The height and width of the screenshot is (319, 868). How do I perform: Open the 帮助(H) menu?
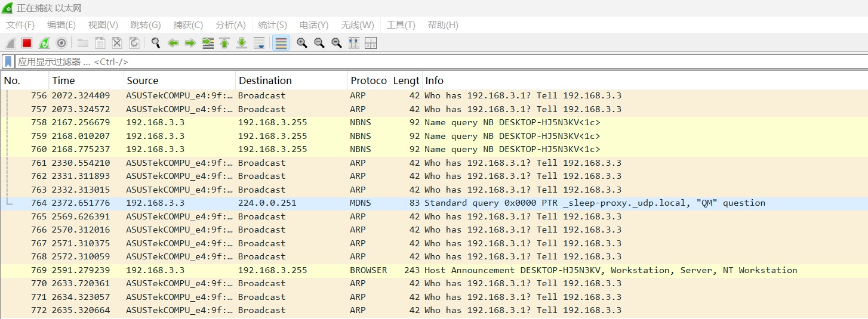(443, 25)
